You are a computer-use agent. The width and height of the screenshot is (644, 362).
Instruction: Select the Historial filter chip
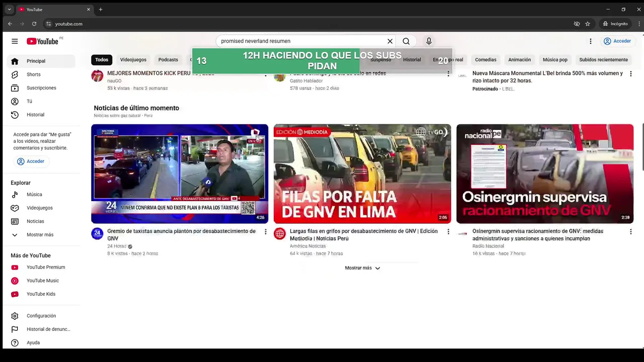pyautogui.click(x=412, y=60)
